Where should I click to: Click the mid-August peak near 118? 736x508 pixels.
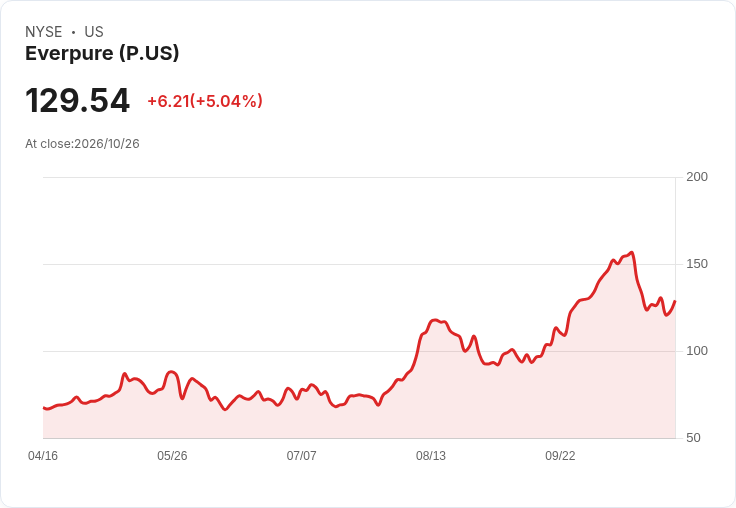[x=435, y=320]
